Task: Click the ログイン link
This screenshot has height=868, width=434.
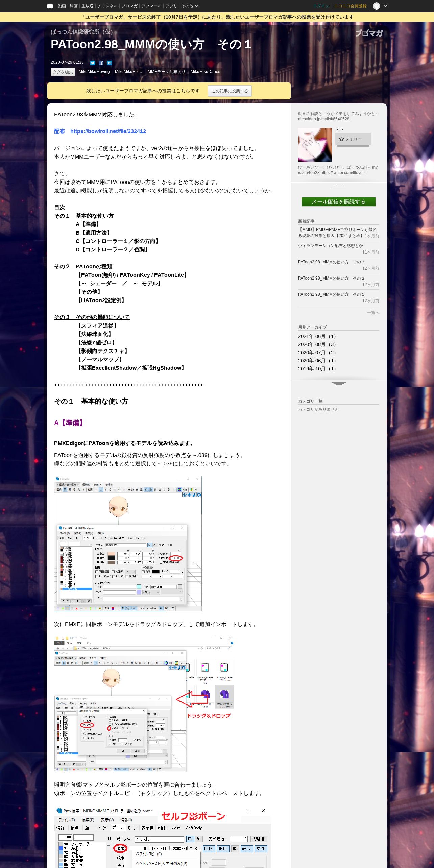Action: [321, 6]
